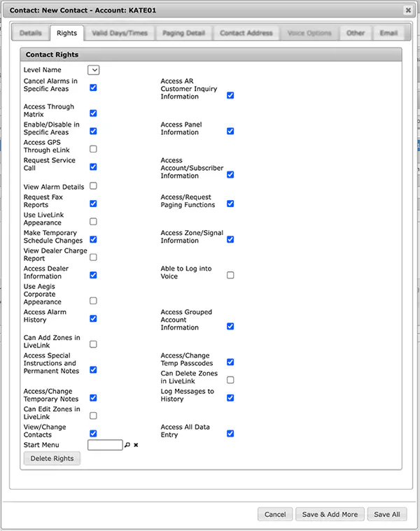This screenshot has width=420, height=531.
Task: Click the Start Menu search magnifier icon
Action: point(127,445)
